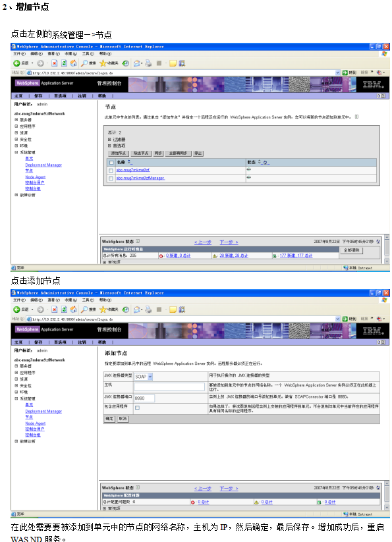Screen dimensions: 392x542
Task: Click 保存 in console menu bar of 节点 window
Action: pyautogui.click(x=38, y=95)
